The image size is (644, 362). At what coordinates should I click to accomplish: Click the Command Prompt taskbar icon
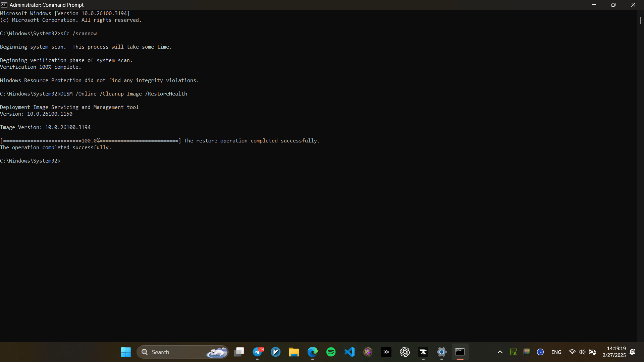460,352
